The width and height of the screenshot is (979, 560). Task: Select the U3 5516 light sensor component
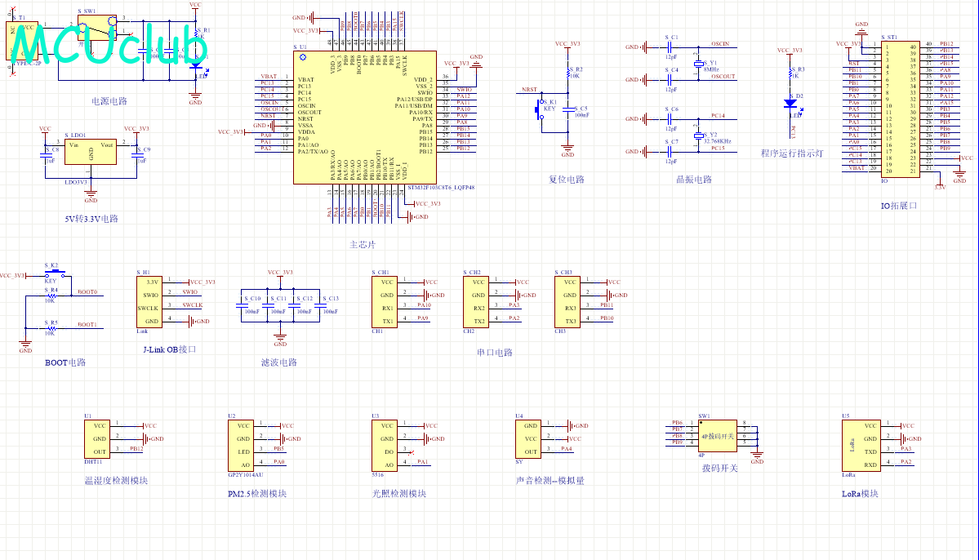coord(385,446)
